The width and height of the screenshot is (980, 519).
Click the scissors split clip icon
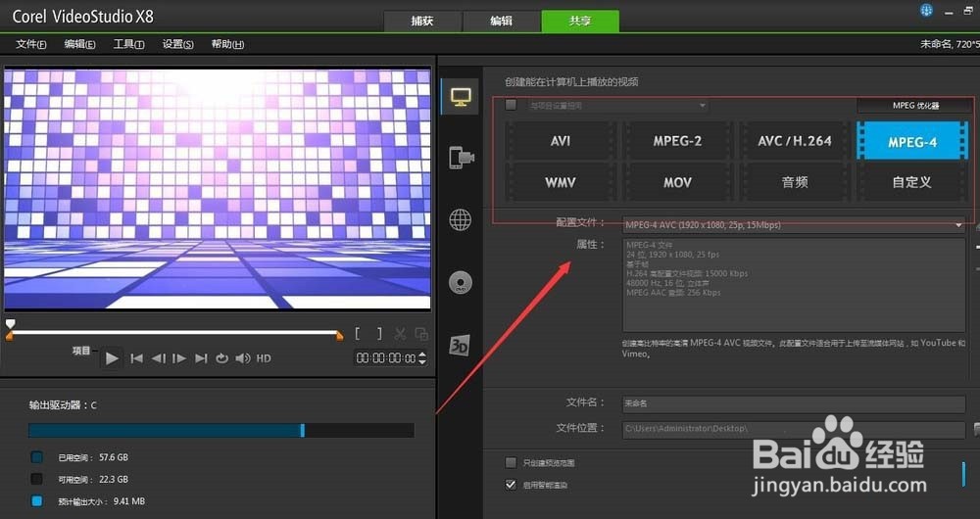click(x=400, y=334)
